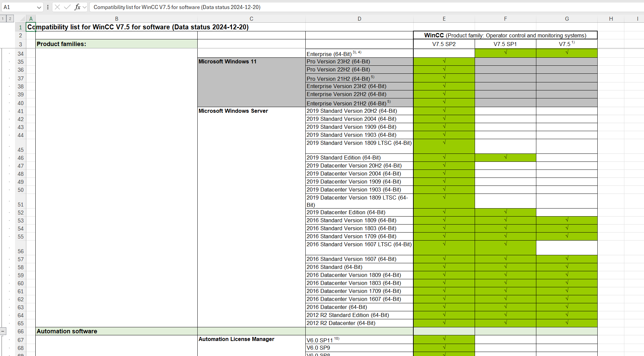Click the Name Box showing A1
The height and width of the screenshot is (356, 644).
click(x=18, y=7)
